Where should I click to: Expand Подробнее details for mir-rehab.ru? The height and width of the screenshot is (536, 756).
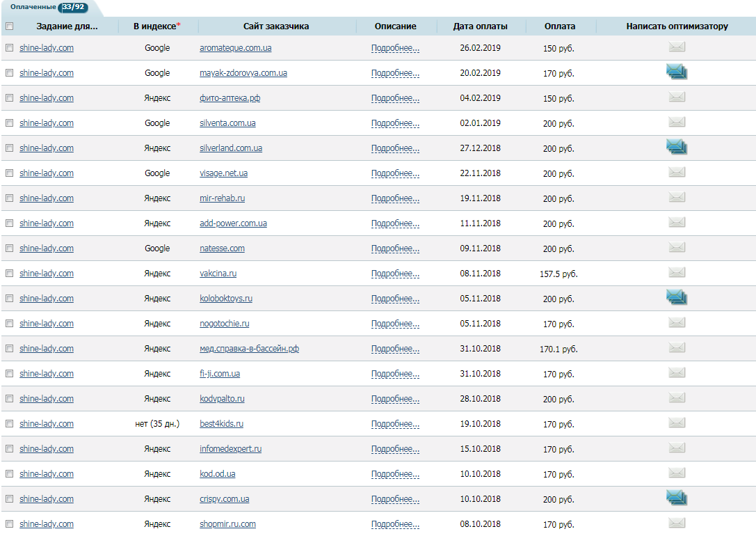(x=395, y=198)
